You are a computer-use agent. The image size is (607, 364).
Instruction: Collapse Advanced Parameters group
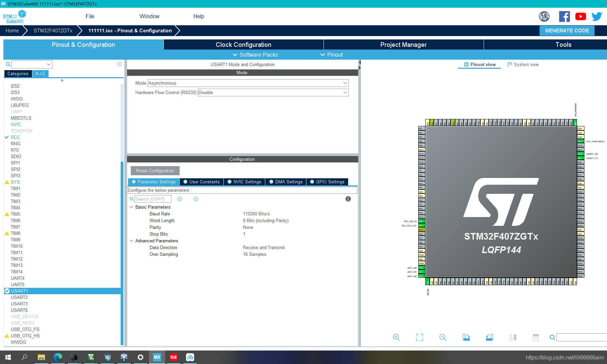coord(131,241)
